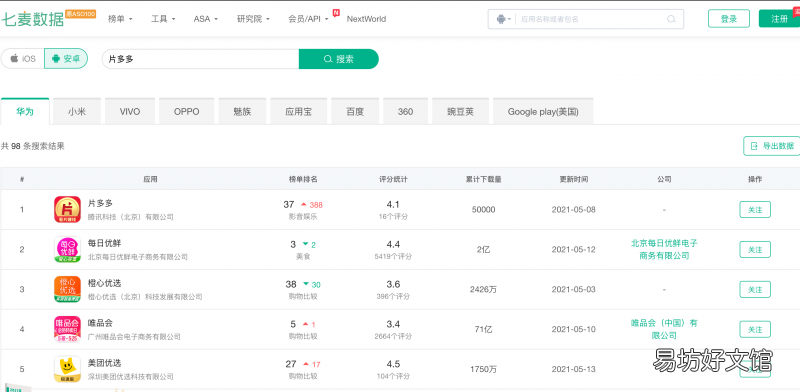Open the NextWorld menu item
This screenshot has height=392, width=800.
coord(366,19)
